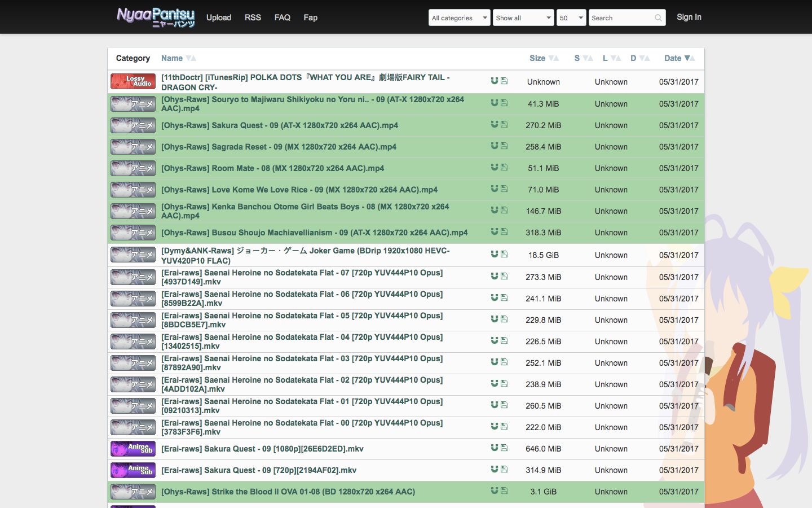Click the NyaaPantsu logo
The width and height of the screenshot is (812, 508).
pos(156,17)
